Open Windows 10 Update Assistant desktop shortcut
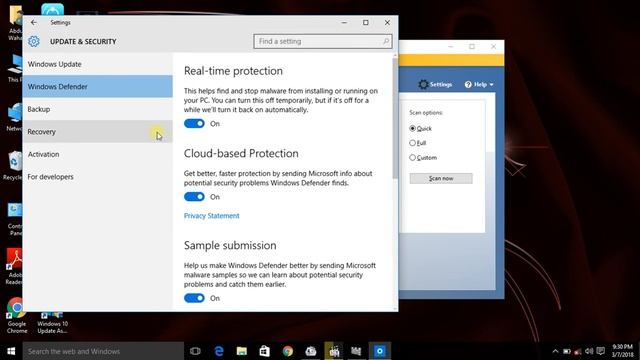This screenshot has width=640, height=360. pyautogui.click(x=52, y=322)
